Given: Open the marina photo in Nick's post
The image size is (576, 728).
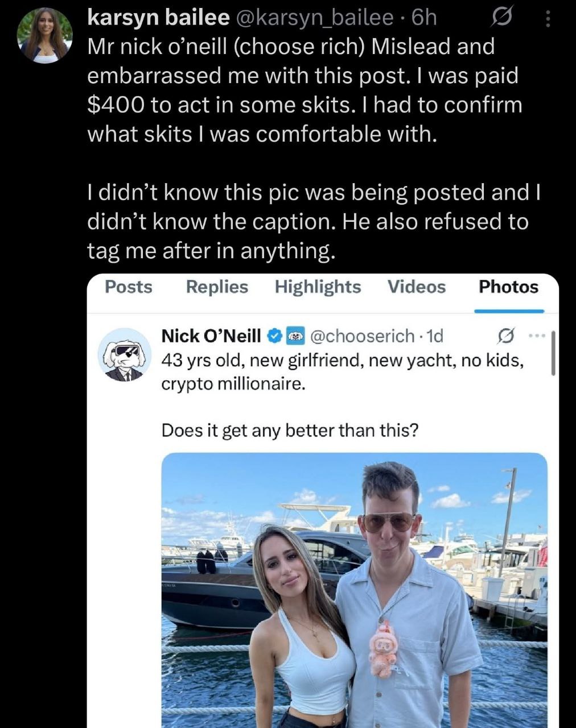Looking at the screenshot, I should point(354,586).
